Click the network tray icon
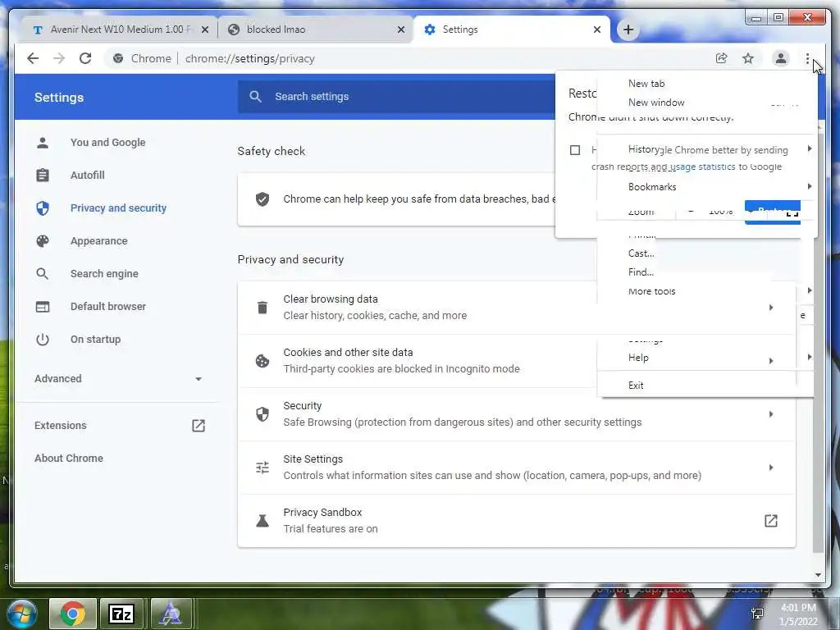Image resolution: width=840 pixels, height=630 pixels. pyautogui.click(x=757, y=614)
